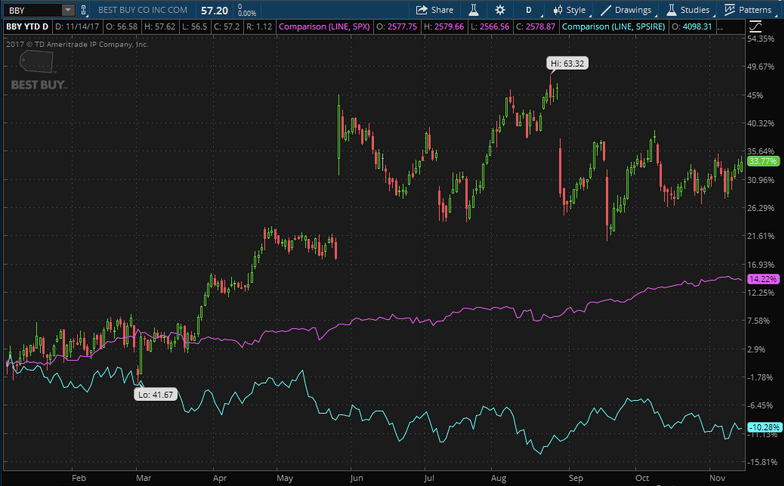This screenshot has height=486, width=784.
Task: Click the BBY symbol input field
Action: click(33, 10)
